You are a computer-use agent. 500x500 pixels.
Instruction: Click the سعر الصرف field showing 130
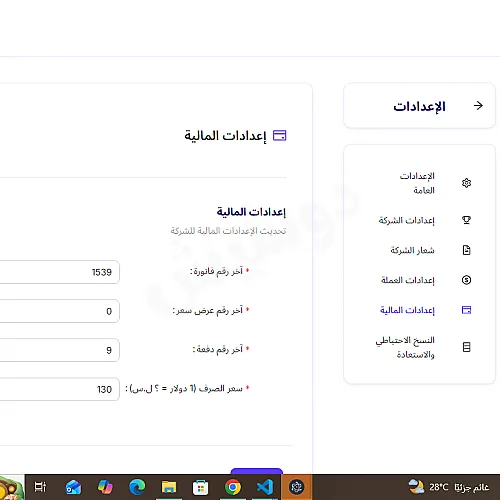pos(59,389)
